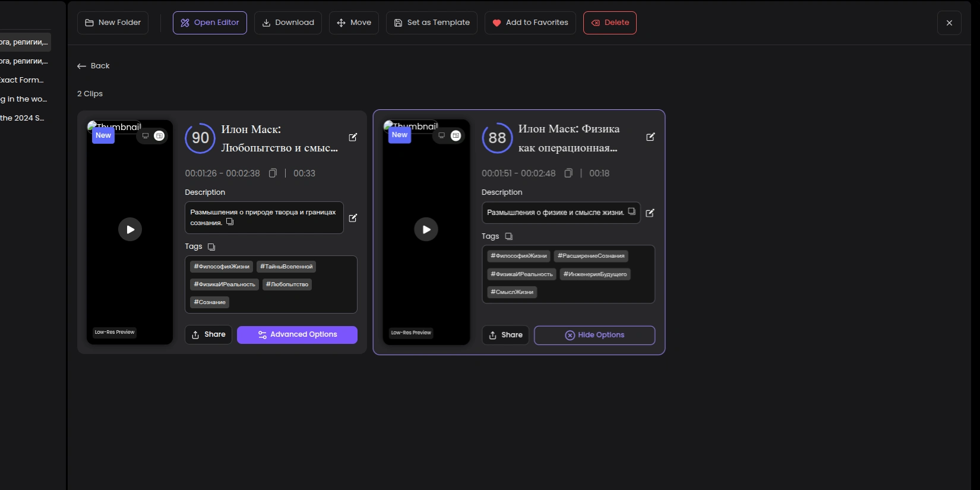Open title 'Илон Маск: Физика как операционная...'
This screenshot has width=980, height=490.
tap(569, 138)
